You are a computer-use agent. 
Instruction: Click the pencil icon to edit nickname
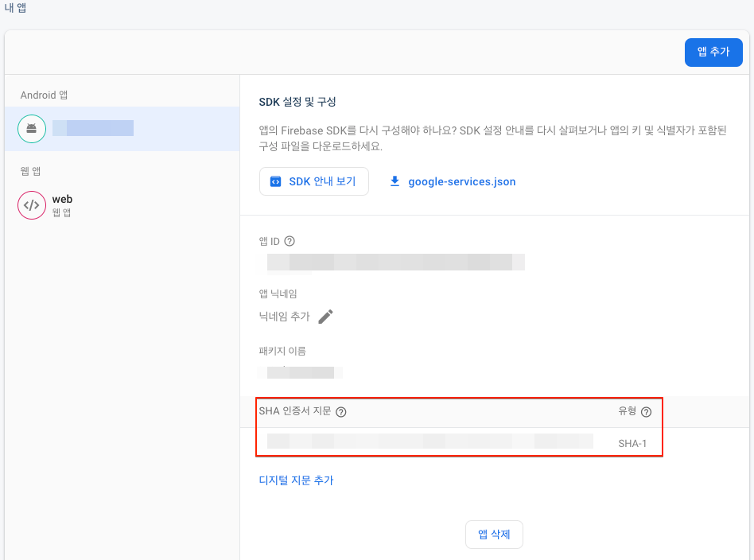[x=325, y=316]
